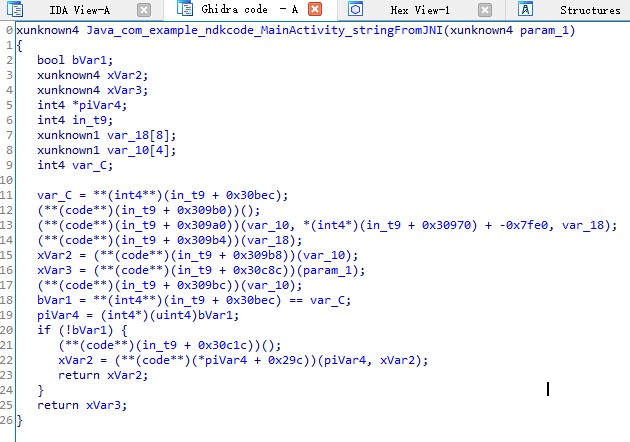Click the param_1 parameter in function signature
Image resolution: width=630 pixels, height=442 pixels.
544,31
